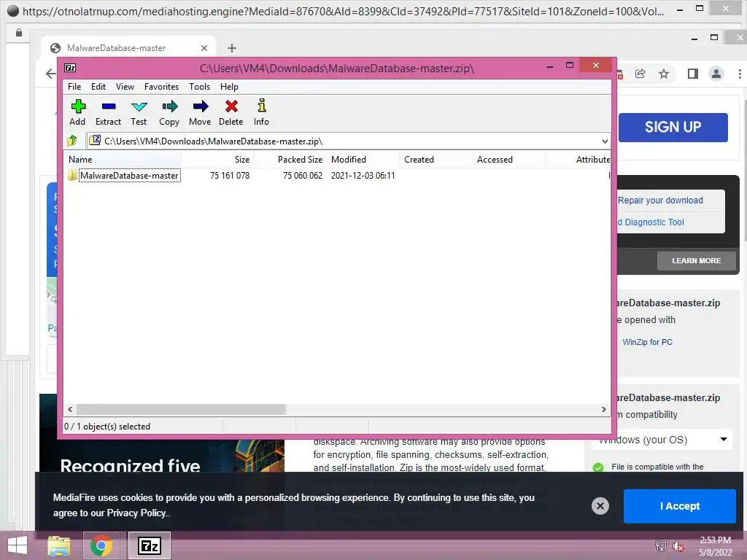Close the MalwareDatabase-master Chrome tab

(x=204, y=47)
